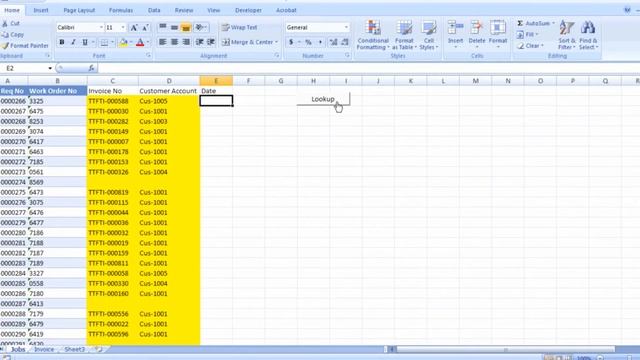Open Sort & Filter menu

coord(567,35)
